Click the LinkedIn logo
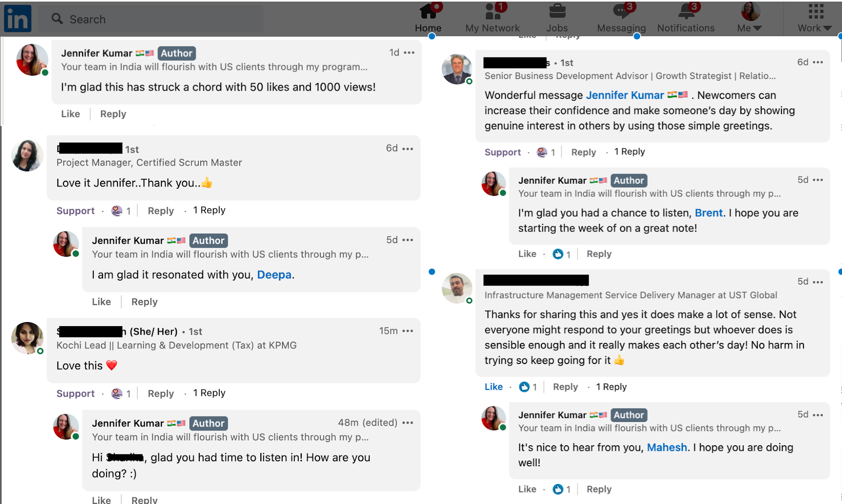Viewport: 842px width, 504px height. click(x=17, y=18)
